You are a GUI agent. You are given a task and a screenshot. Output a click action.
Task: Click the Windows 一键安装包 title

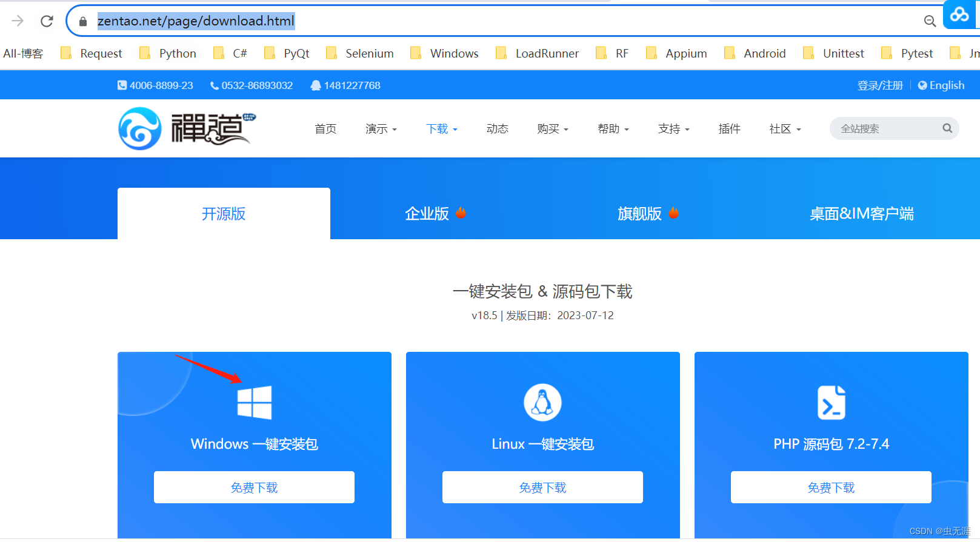point(255,444)
